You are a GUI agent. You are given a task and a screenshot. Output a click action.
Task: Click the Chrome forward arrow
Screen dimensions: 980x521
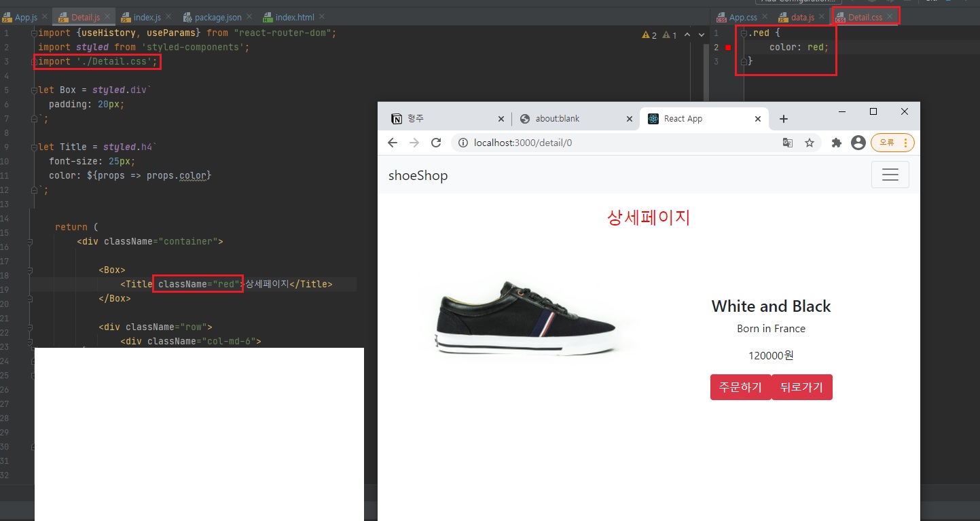pos(414,143)
